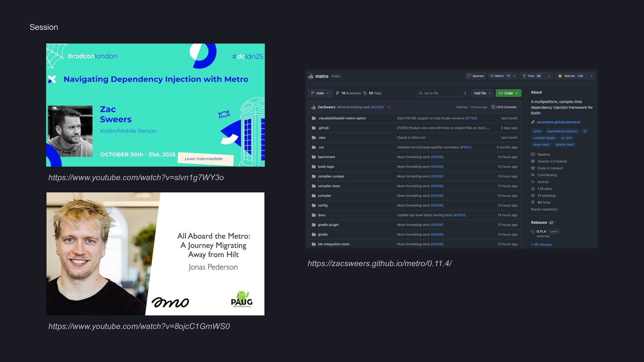This screenshot has width=644, height=362.
Task: Open the dropdown arrow beside Starred
Action: (x=591, y=76)
